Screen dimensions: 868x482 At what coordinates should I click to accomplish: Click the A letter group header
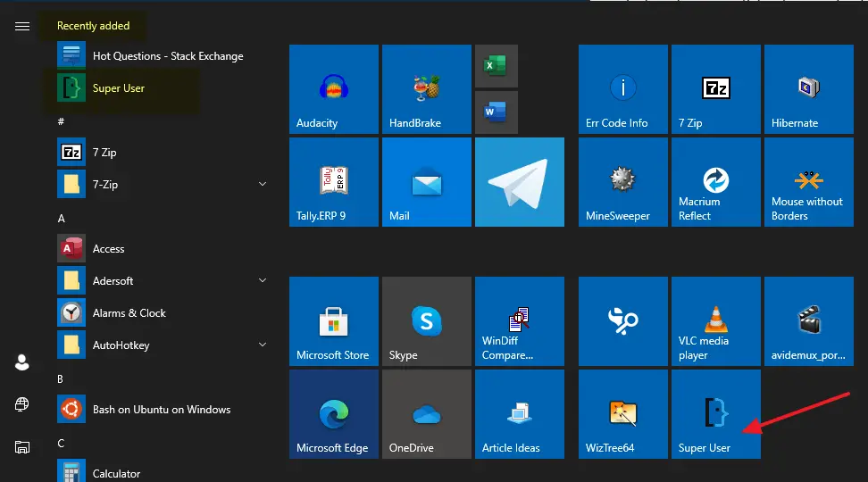point(62,219)
